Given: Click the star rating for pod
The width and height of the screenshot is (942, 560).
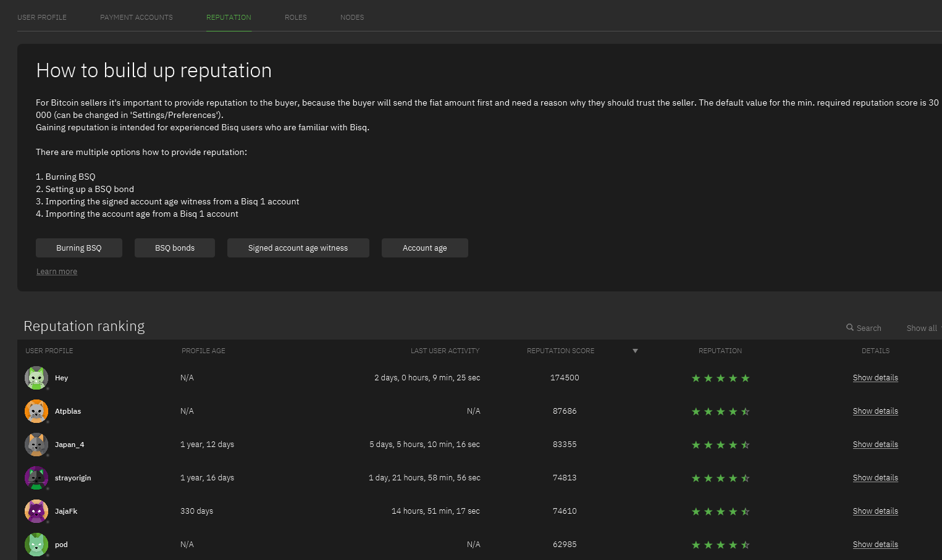Looking at the screenshot, I should 720,545.
